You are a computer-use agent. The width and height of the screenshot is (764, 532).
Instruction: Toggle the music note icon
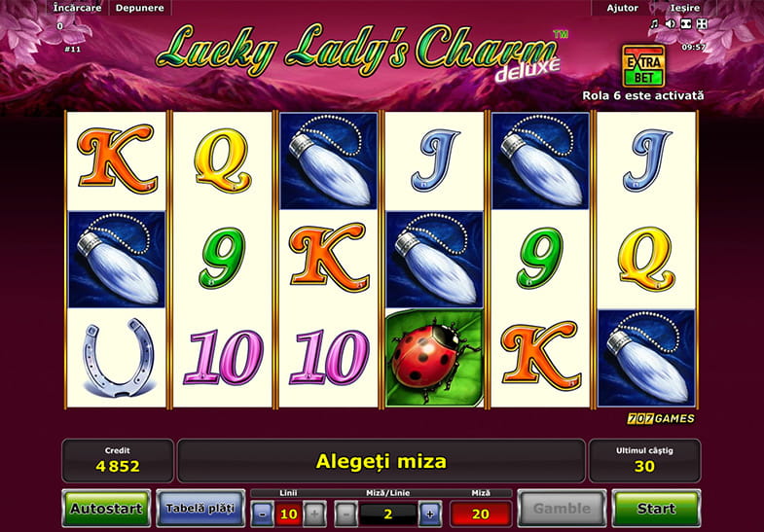pos(654,24)
